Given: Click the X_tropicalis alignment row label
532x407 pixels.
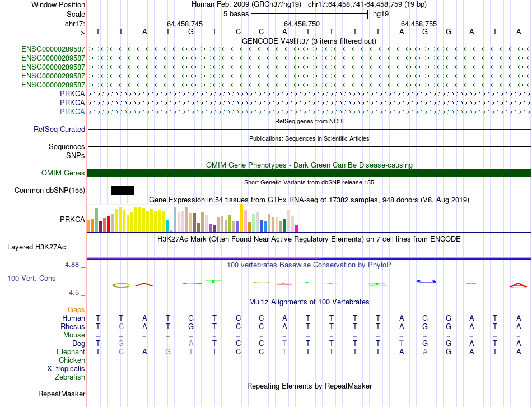Looking at the screenshot, I should [x=66, y=369].
